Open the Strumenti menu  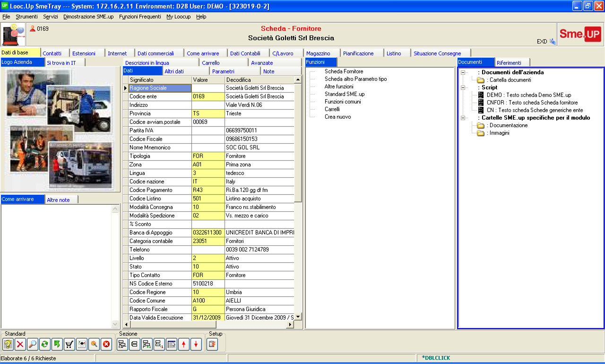26,17
